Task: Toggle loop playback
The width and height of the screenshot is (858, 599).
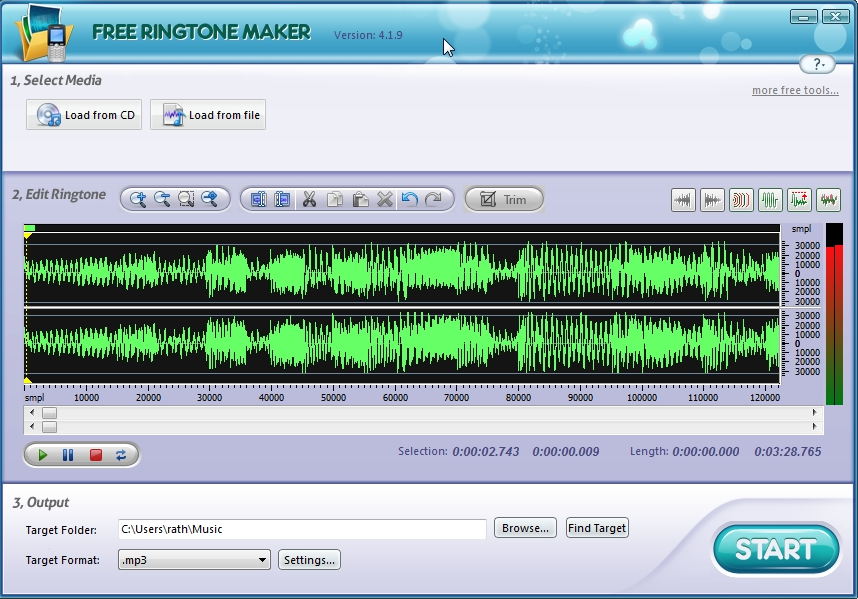Action: click(121, 455)
